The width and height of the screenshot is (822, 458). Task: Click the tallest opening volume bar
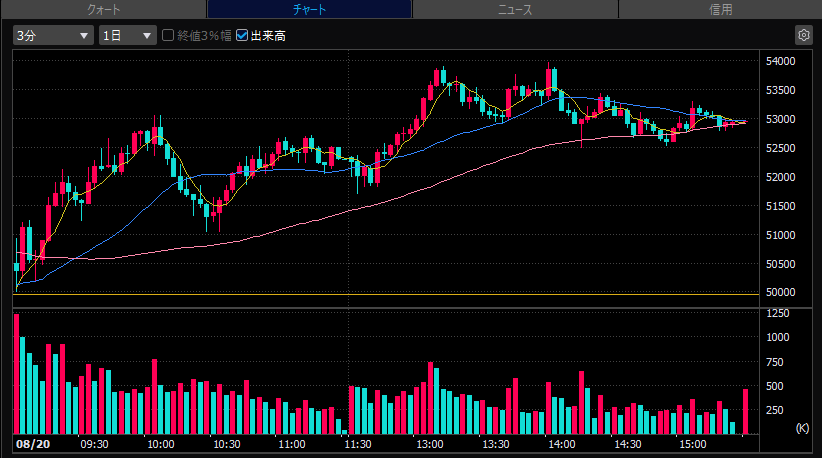[x=17, y=374]
